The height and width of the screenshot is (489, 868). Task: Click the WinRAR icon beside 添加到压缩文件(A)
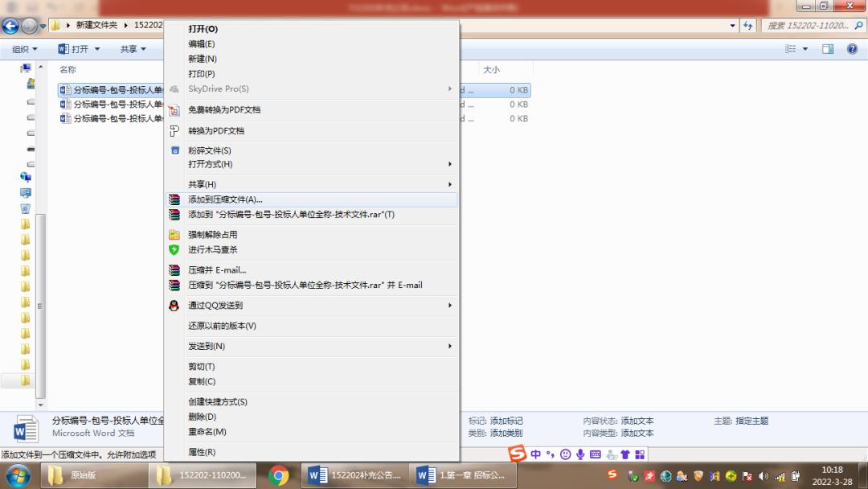174,199
